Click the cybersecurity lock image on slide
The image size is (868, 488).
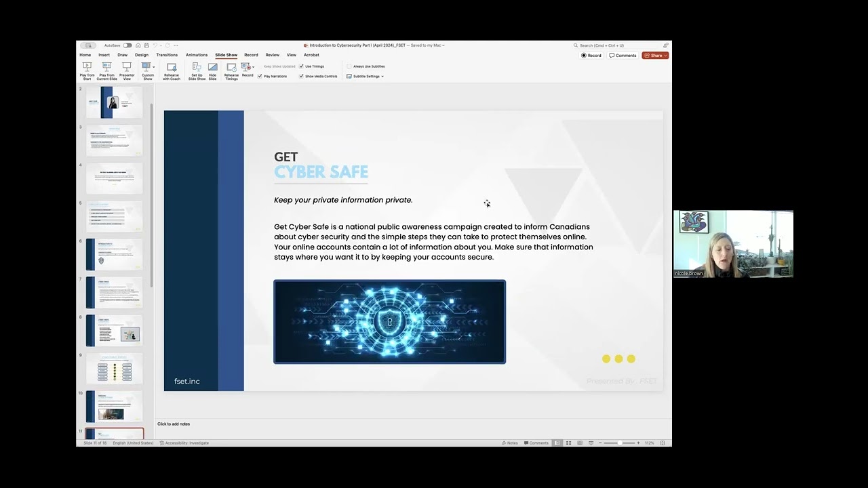coord(389,322)
